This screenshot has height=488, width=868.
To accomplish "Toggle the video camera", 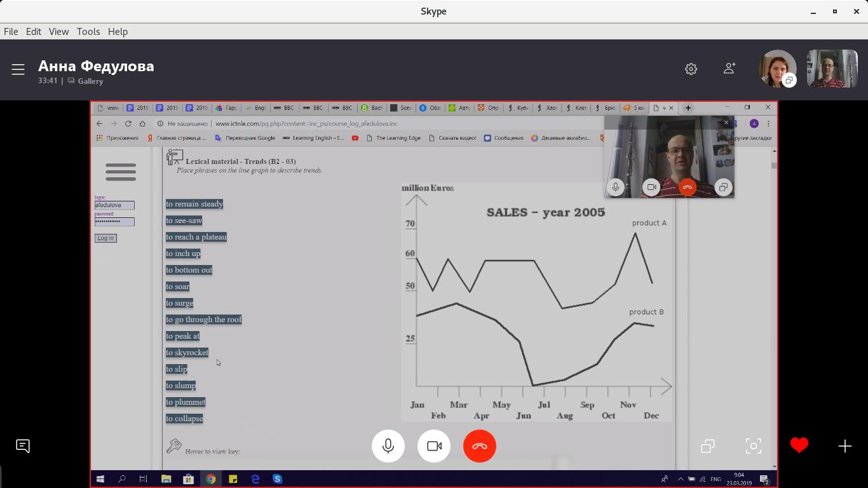I will tap(434, 446).
